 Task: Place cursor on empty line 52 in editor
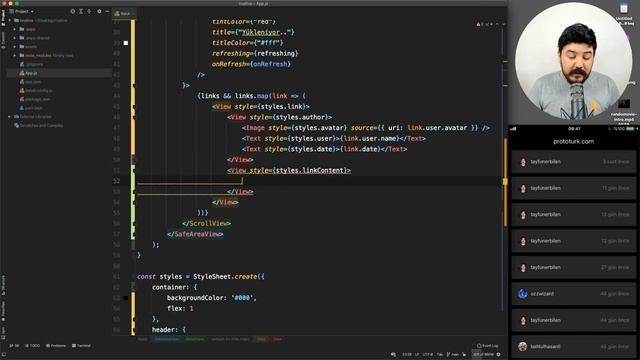[318, 181]
